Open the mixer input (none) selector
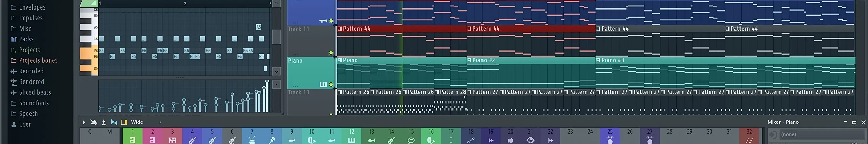 (x=814, y=135)
